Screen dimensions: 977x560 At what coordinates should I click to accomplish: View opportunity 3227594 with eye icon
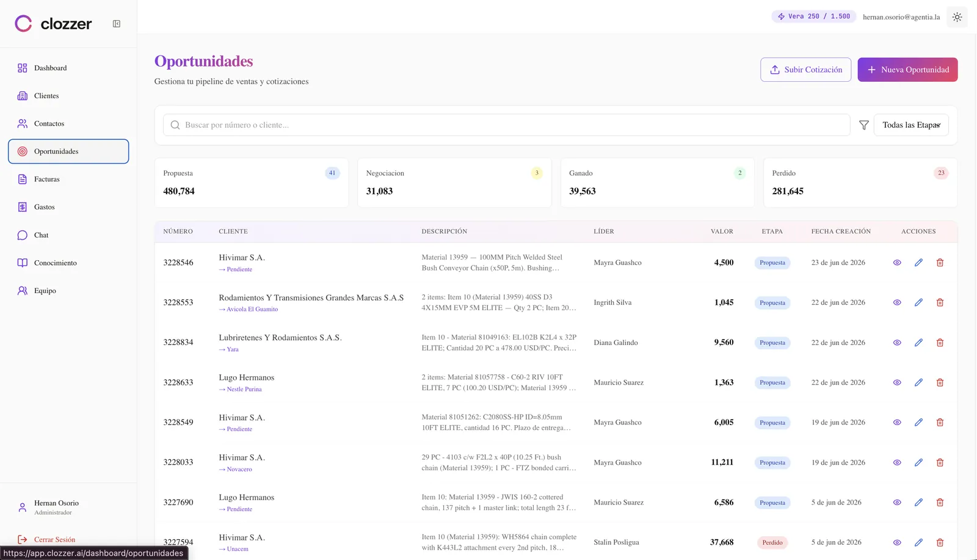tap(897, 543)
